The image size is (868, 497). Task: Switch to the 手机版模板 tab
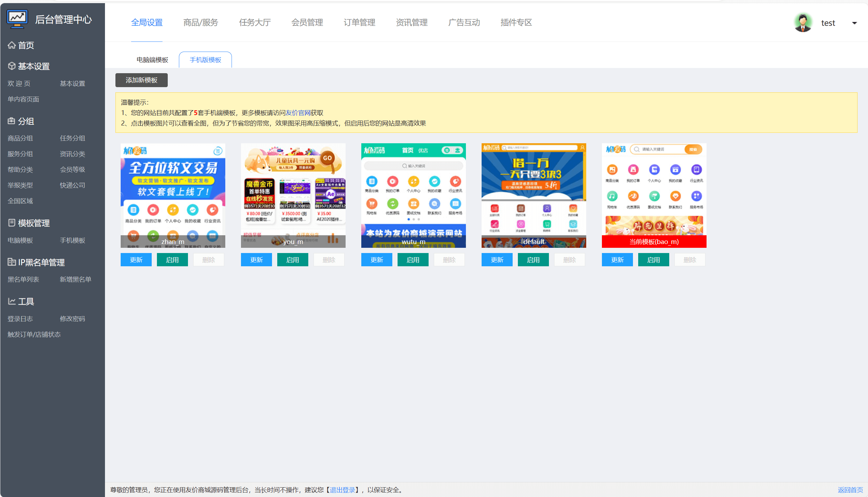coord(205,60)
